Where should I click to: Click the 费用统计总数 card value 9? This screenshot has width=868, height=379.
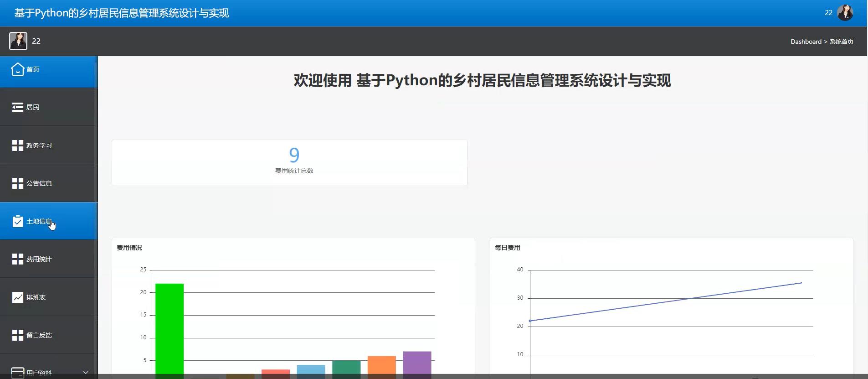click(294, 155)
